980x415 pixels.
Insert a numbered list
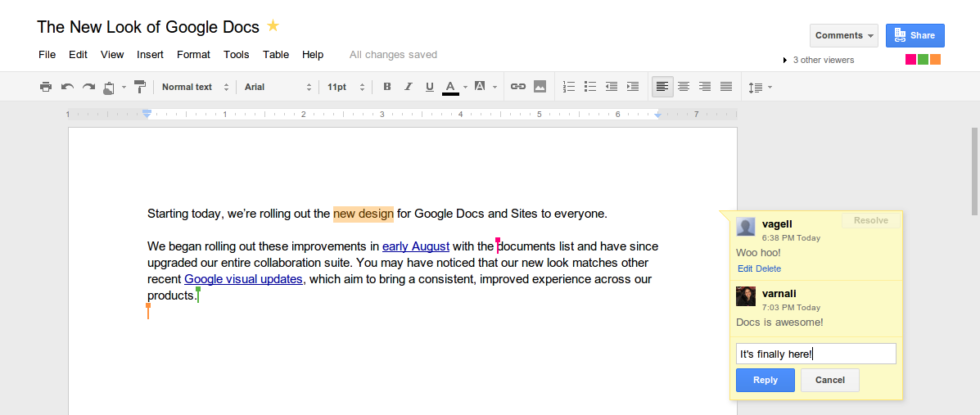point(569,87)
